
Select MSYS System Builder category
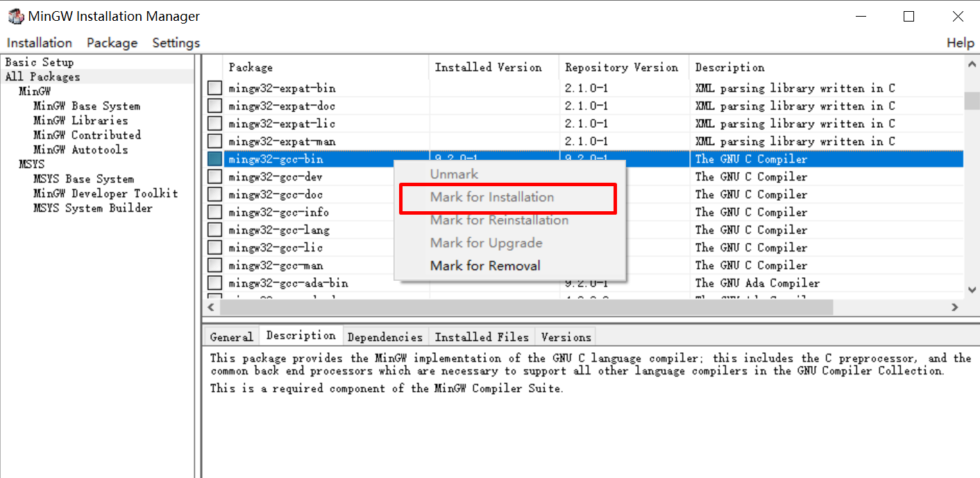click(x=93, y=208)
